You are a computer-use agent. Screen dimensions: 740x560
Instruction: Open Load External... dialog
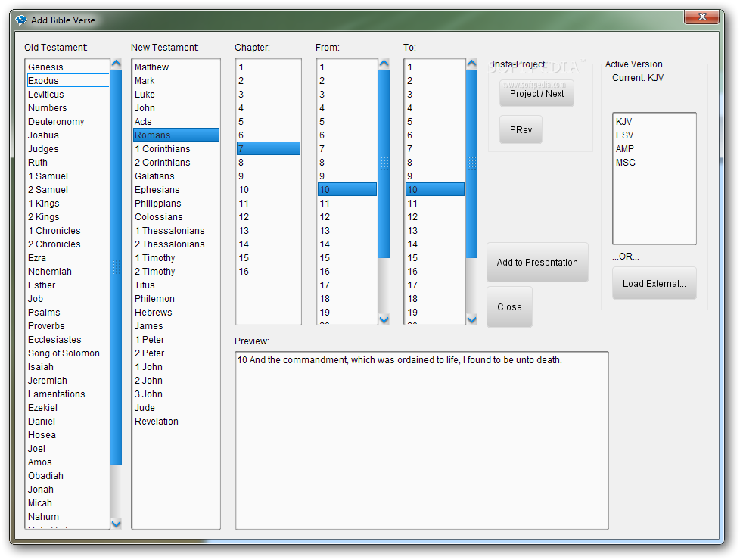coord(654,283)
